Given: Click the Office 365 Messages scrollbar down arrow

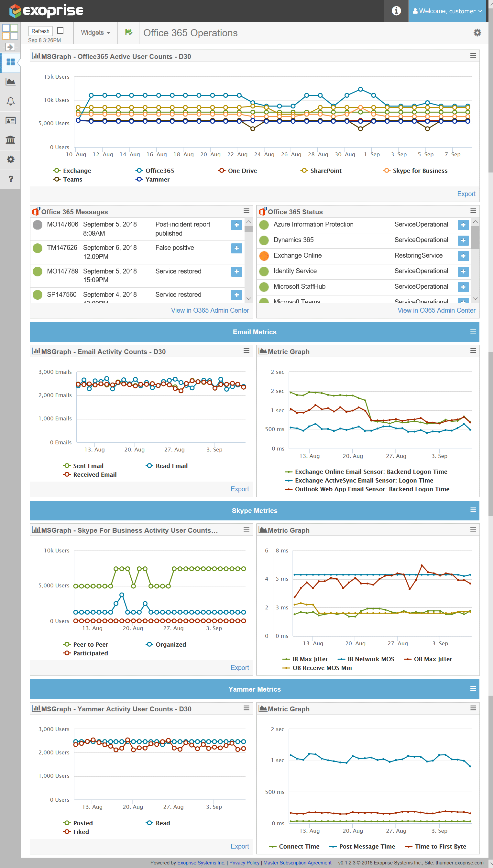Looking at the screenshot, I should point(248,299).
